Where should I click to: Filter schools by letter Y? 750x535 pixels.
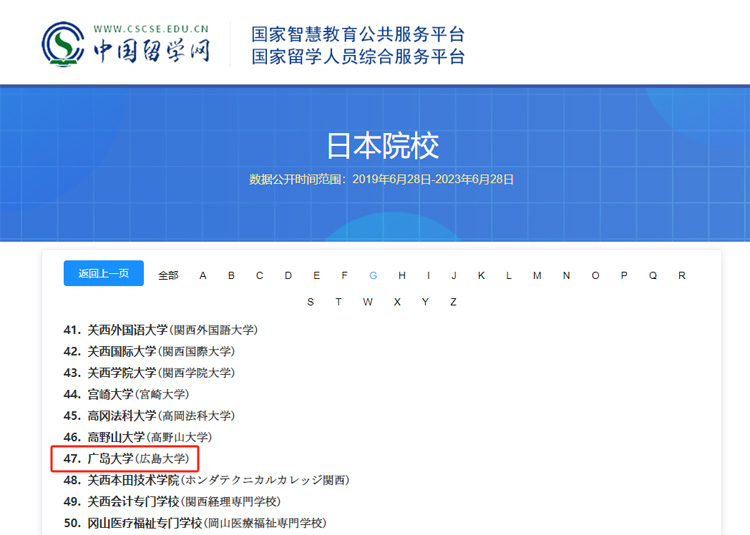coord(425,302)
